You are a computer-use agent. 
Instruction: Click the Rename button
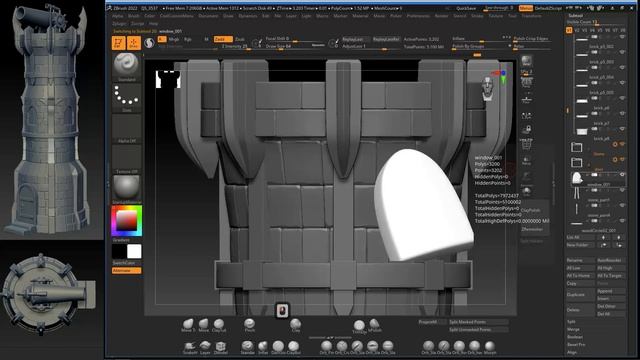[x=580, y=260]
